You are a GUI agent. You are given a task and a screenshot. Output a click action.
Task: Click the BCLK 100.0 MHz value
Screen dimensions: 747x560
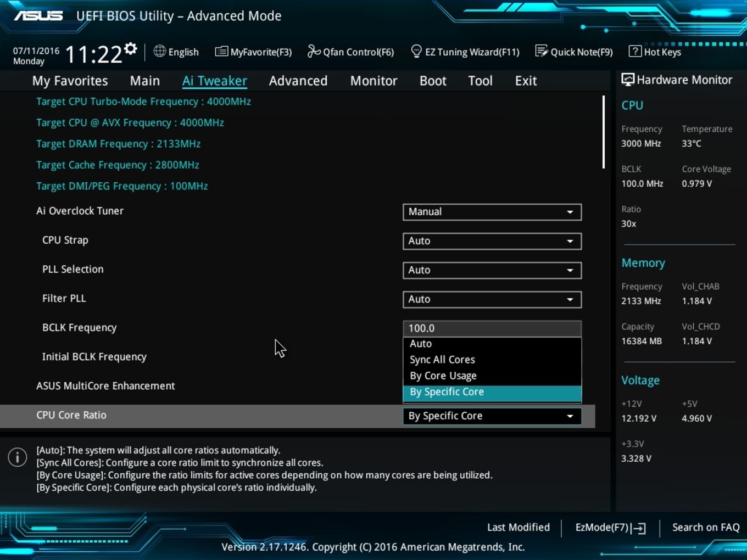(x=642, y=183)
